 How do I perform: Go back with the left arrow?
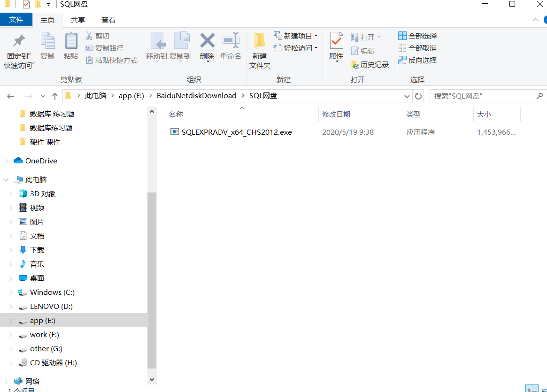click(x=11, y=96)
